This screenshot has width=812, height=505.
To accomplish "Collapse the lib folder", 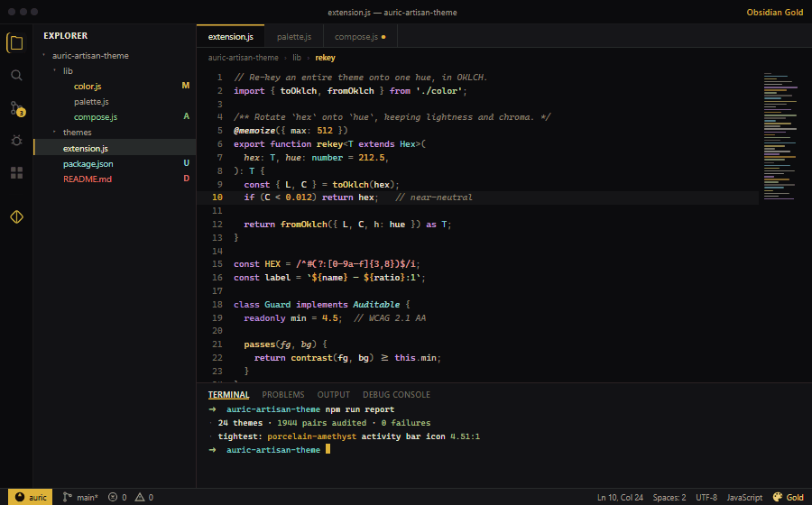I will pos(54,71).
